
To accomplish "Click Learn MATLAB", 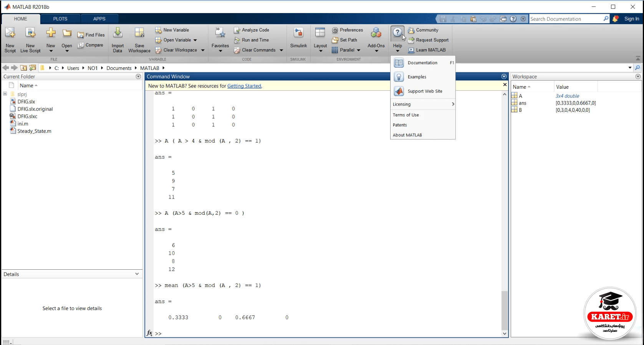I will 427,50.
